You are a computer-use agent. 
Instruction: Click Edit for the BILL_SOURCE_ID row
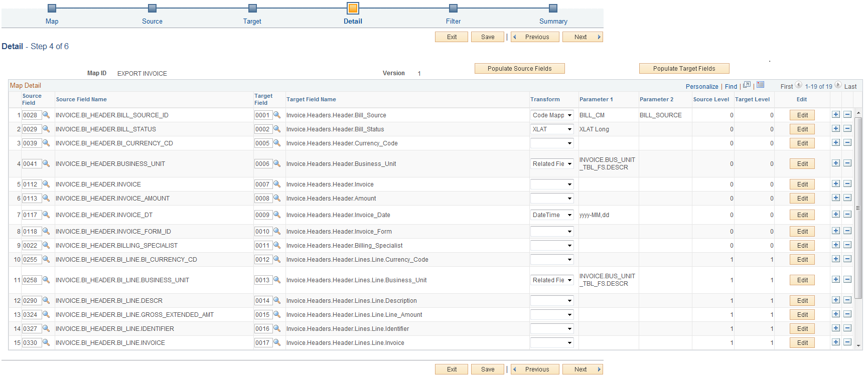[x=802, y=115]
